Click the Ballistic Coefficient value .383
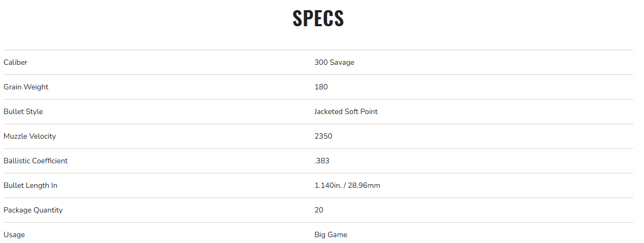 point(322,161)
